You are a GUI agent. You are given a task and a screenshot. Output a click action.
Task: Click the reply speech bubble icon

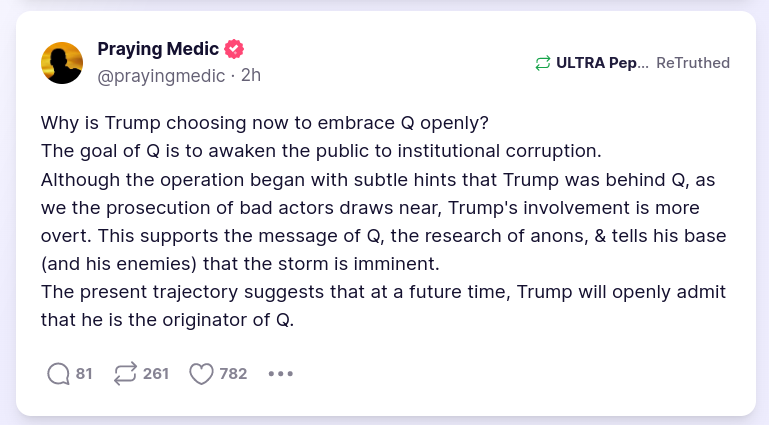click(x=59, y=374)
